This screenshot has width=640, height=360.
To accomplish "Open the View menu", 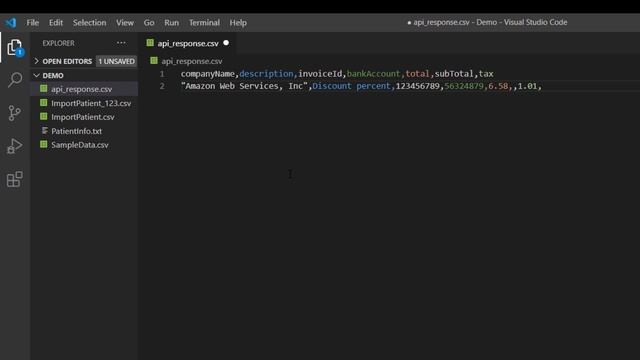I will (125, 22).
